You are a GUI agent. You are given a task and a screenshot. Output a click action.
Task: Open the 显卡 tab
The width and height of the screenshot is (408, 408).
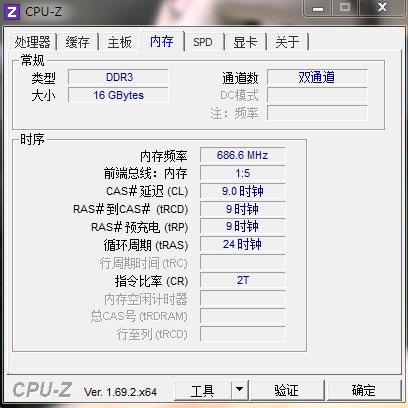point(245,42)
